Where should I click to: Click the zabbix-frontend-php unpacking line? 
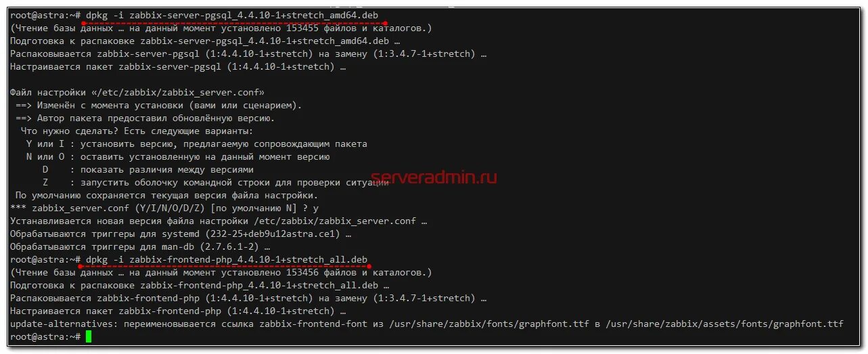[248, 298]
